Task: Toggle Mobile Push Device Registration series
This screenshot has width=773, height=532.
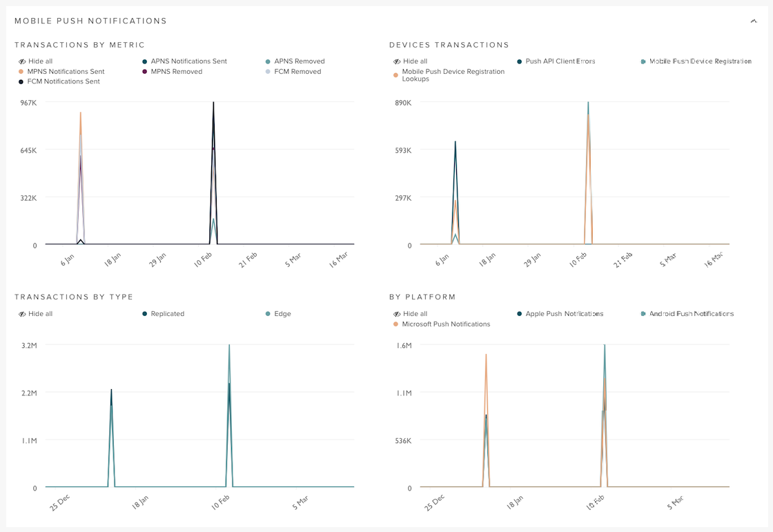Action: [696, 61]
